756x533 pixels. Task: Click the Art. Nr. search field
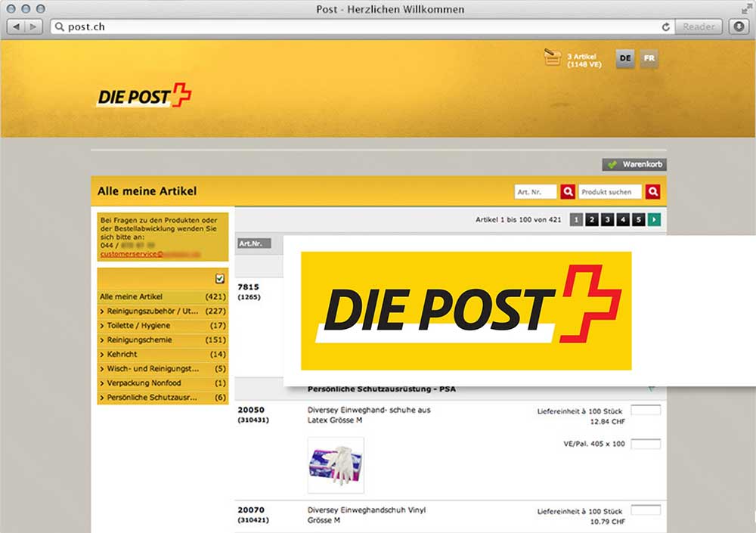(535, 191)
